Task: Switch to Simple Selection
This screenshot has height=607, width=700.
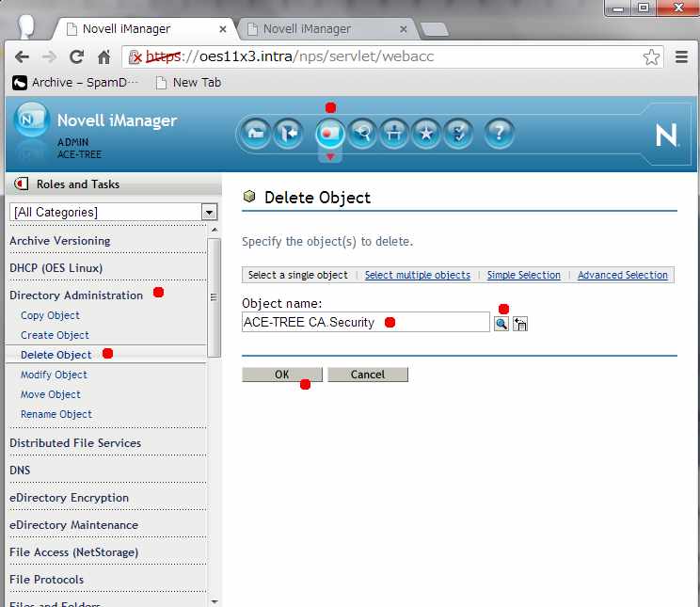Action: [x=524, y=275]
